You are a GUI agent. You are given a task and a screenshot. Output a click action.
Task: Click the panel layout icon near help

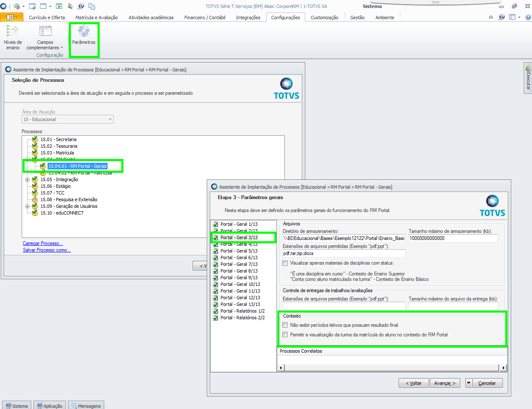point(512,17)
